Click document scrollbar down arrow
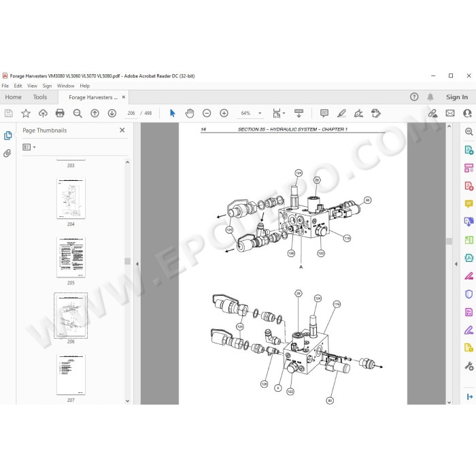This screenshot has width=476, height=476. [x=449, y=403]
